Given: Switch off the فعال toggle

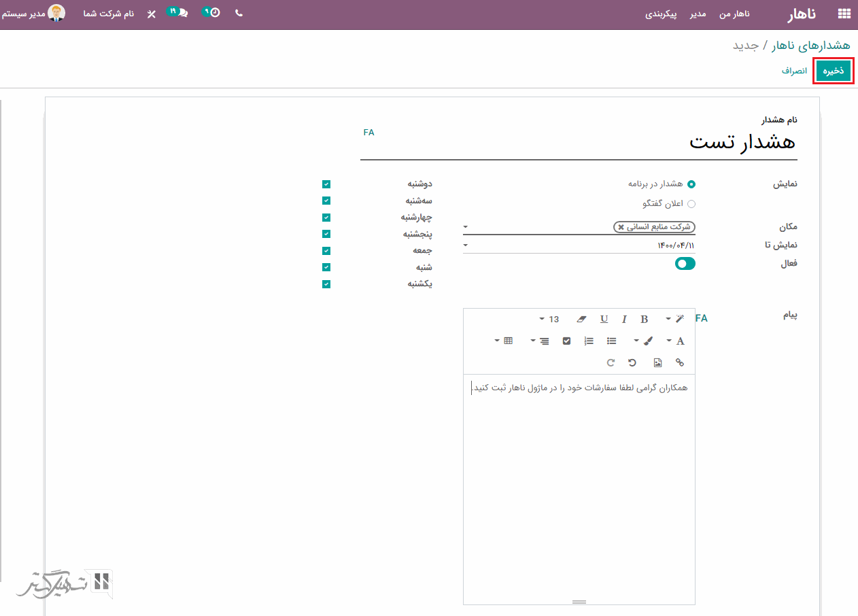Looking at the screenshot, I should (685, 264).
